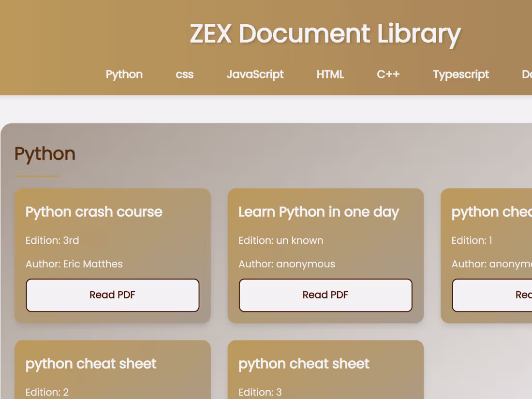Click the python cheat sheet edition 2 card
Screen dimensions: 532x399
[x=91, y=364]
